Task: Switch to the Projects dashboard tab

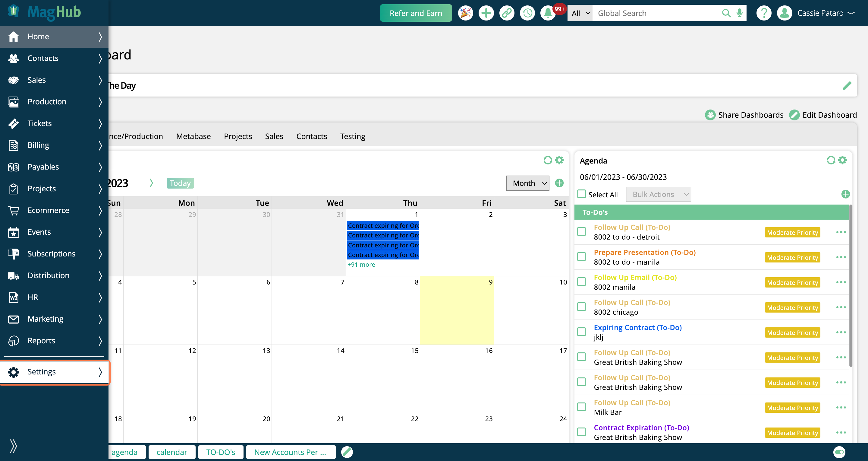Action: pos(238,136)
